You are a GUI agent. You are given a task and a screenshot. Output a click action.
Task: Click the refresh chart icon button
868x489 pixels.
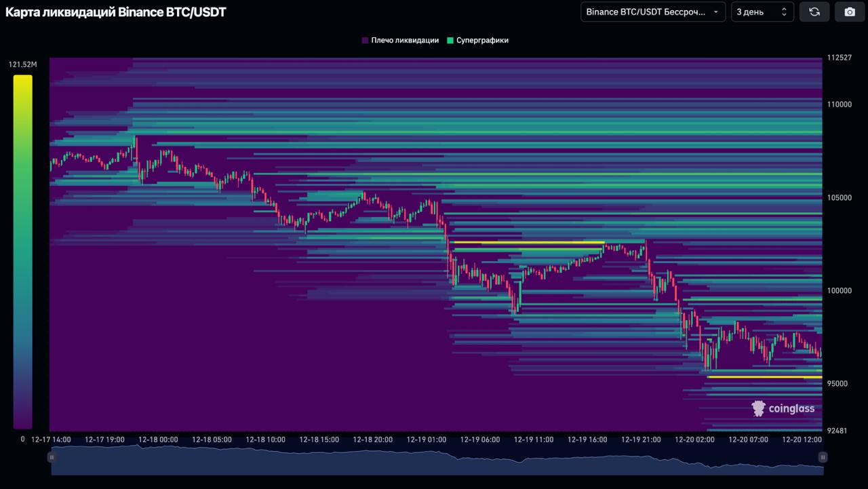814,12
